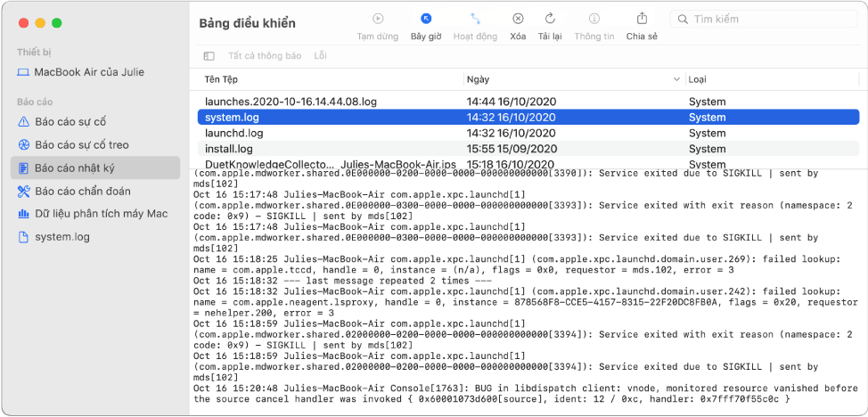Select the install.log file row

[x=528, y=149]
